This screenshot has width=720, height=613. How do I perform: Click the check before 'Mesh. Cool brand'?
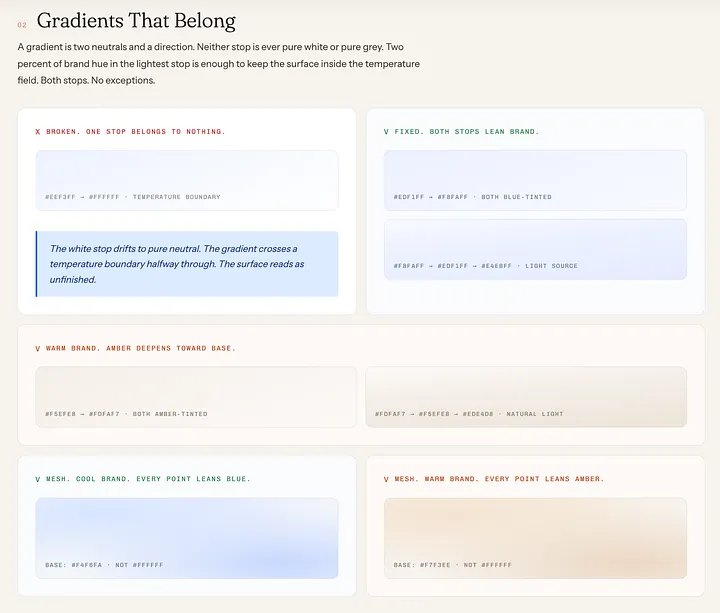38,479
